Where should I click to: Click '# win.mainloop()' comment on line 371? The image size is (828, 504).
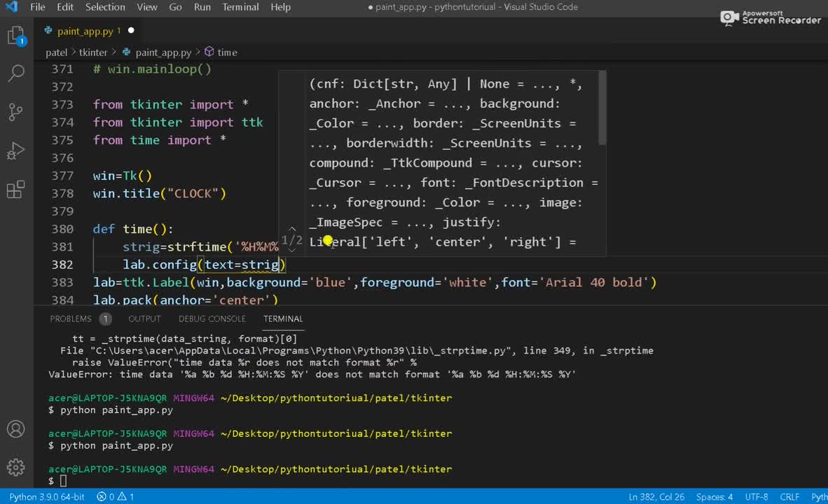click(152, 69)
